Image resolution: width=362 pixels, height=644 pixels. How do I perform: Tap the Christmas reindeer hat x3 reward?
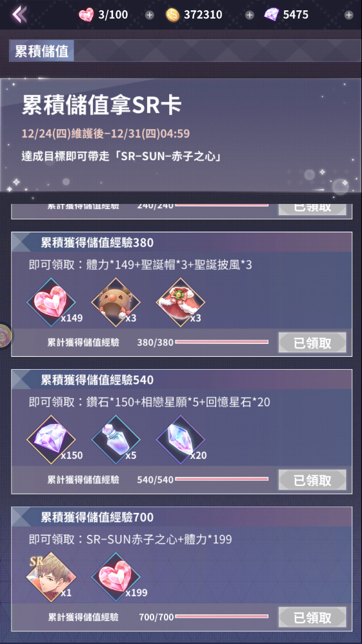[116, 302]
